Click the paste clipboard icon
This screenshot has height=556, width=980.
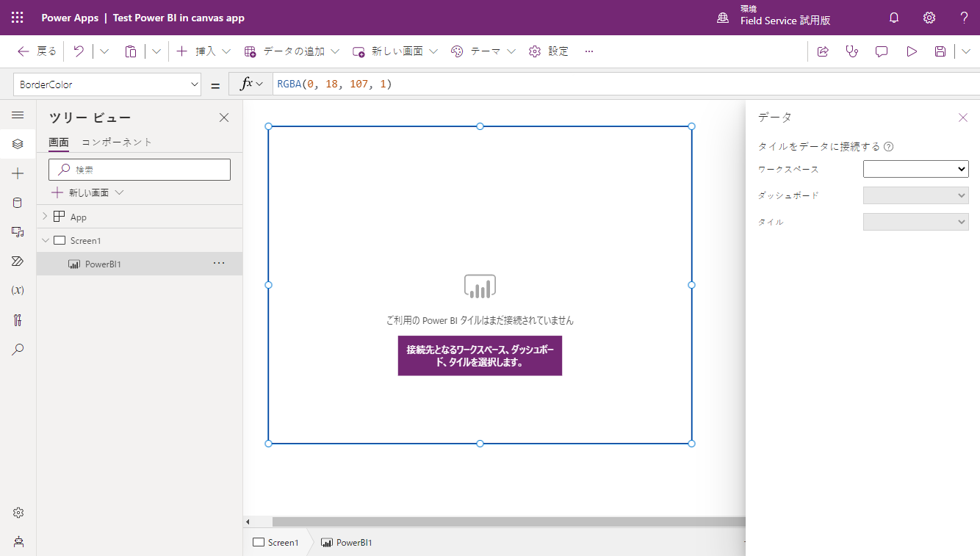[131, 51]
